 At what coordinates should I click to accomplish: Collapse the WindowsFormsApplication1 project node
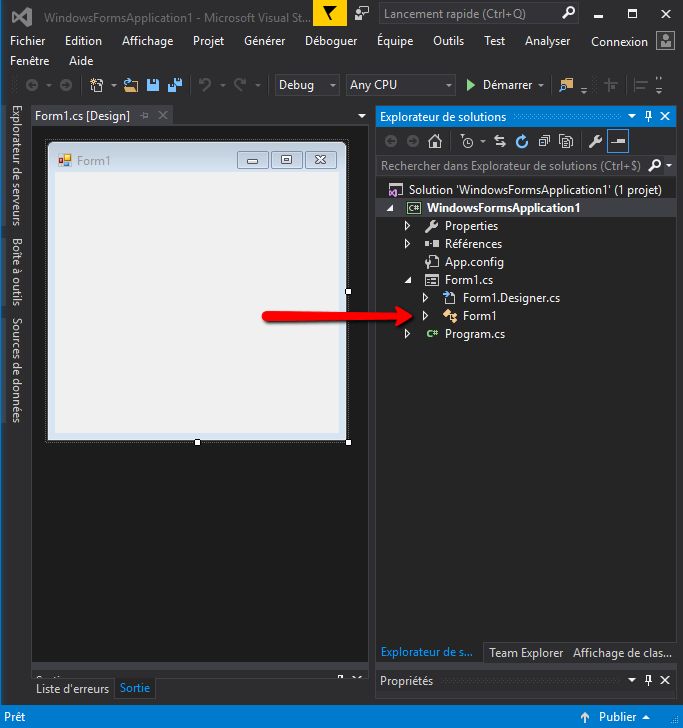[x=390, y=208]
